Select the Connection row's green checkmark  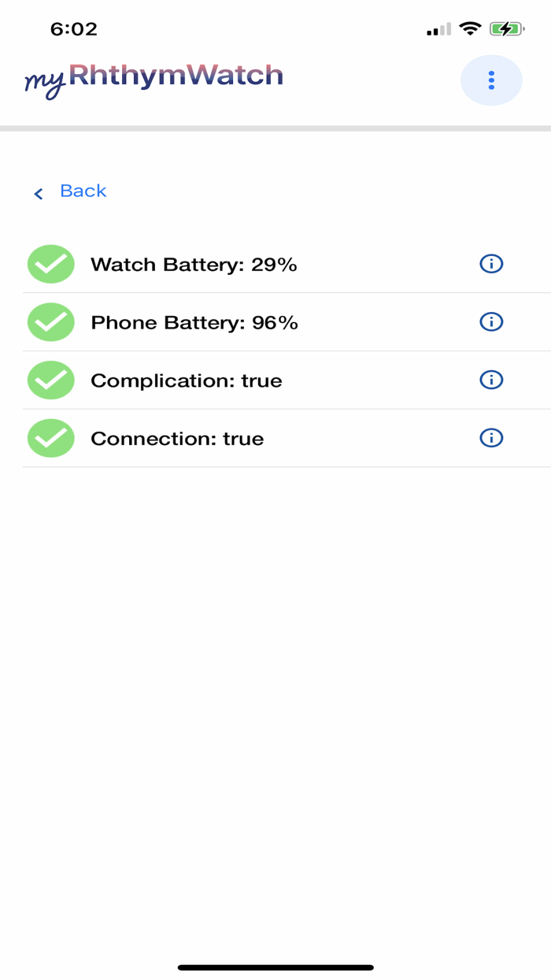(50, 438)
